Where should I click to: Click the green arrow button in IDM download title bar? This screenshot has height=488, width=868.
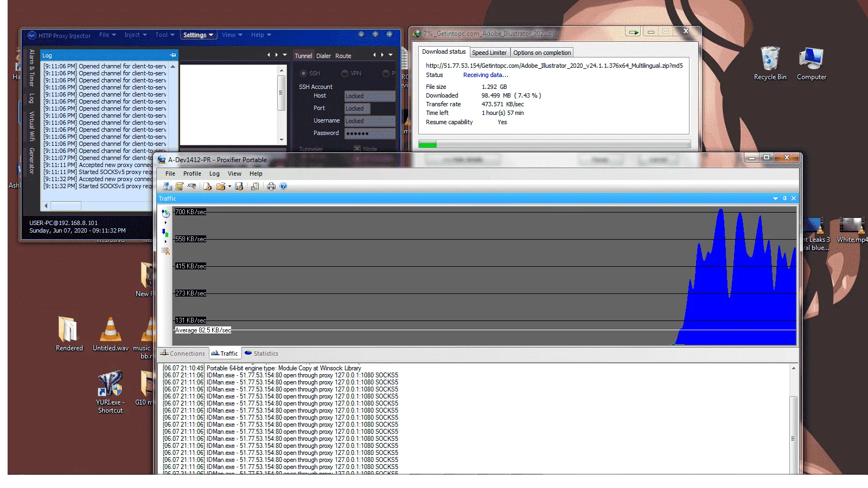point(633,32)
